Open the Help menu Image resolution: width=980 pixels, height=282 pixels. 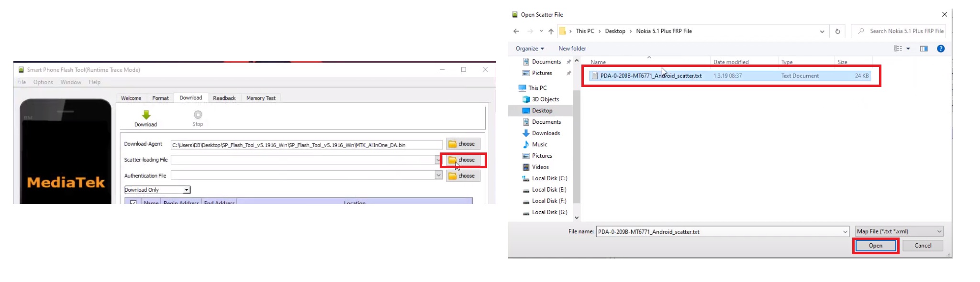pos(95,82)
